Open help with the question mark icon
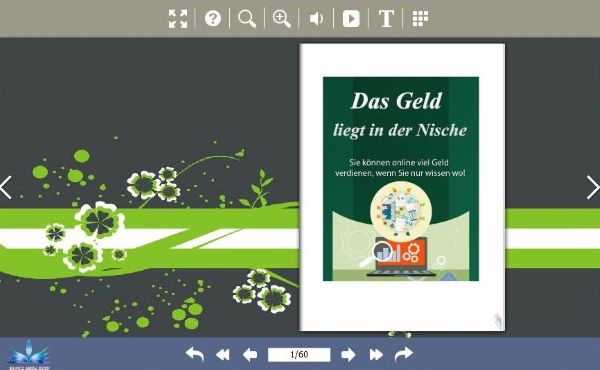 (213, 18)
